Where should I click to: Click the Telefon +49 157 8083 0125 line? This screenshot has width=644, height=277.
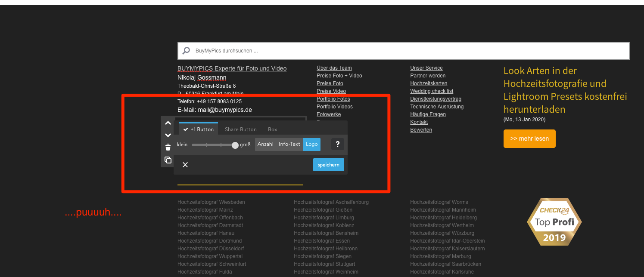point(209,102)
